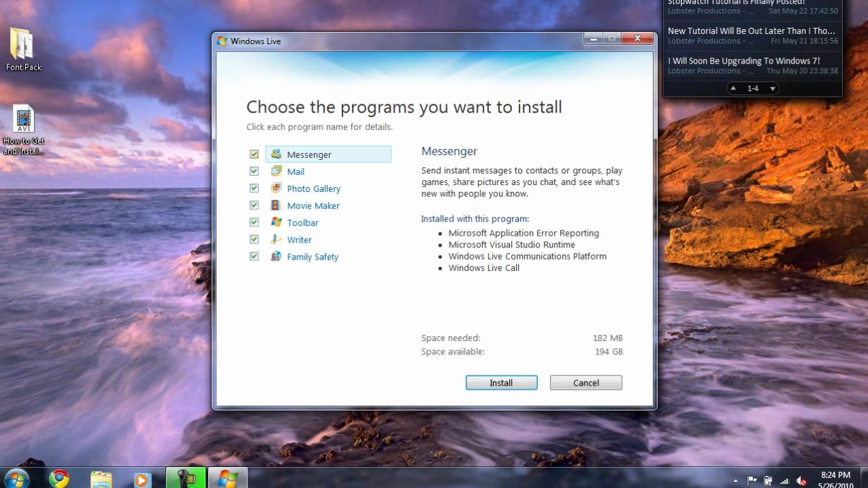This screenshot has width=868, height=488.
Task: Uncheck the Writer checkbox
Action: pos(254,239)
